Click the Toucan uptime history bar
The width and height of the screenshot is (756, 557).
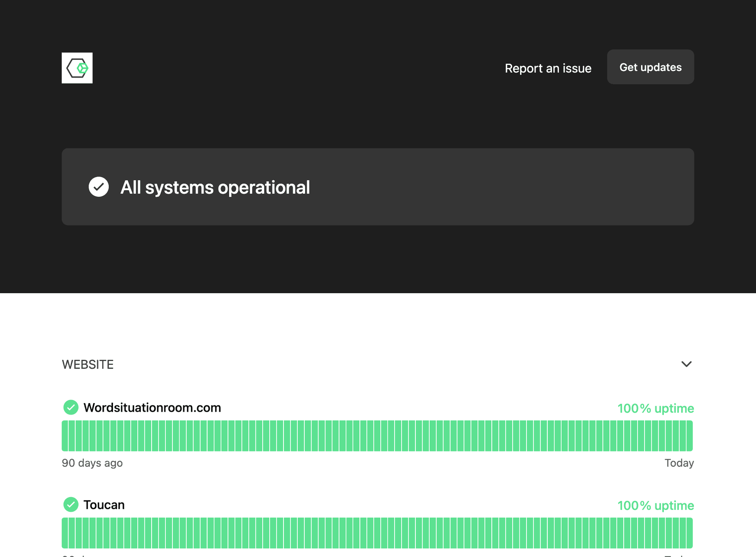click(x=377, y=533)
